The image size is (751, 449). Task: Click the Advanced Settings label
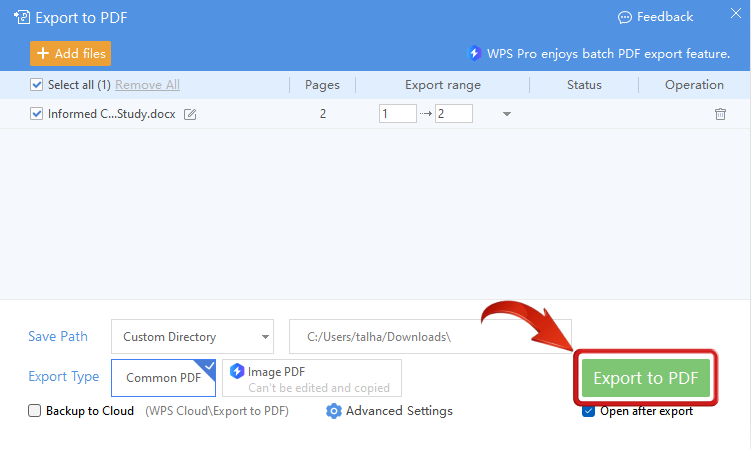point(399,411)
